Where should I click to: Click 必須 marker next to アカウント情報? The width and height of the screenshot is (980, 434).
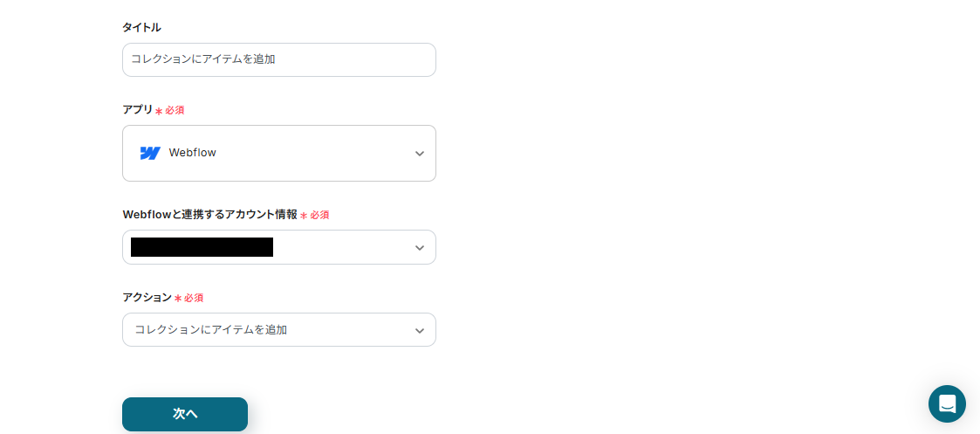coord(319,215)
